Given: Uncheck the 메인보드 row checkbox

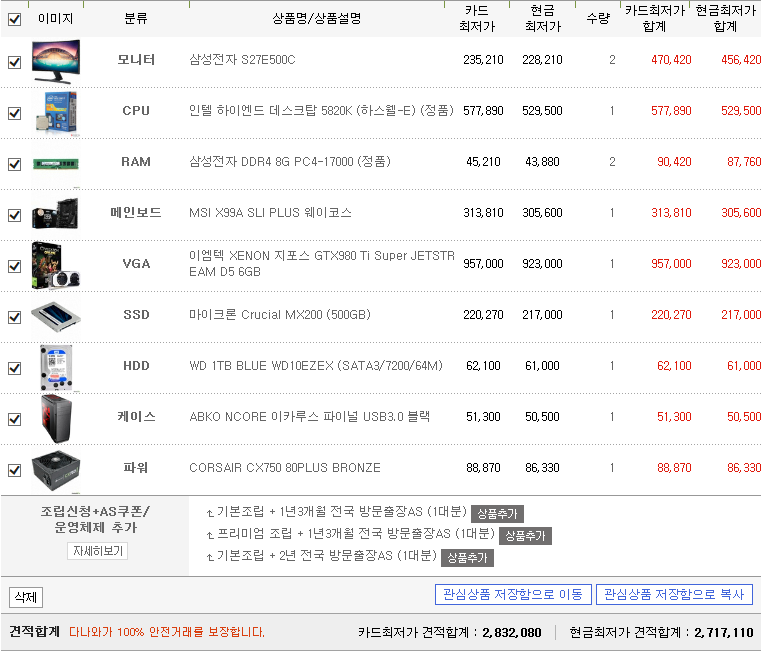Looking at the screenshot, I should [15, 216].
